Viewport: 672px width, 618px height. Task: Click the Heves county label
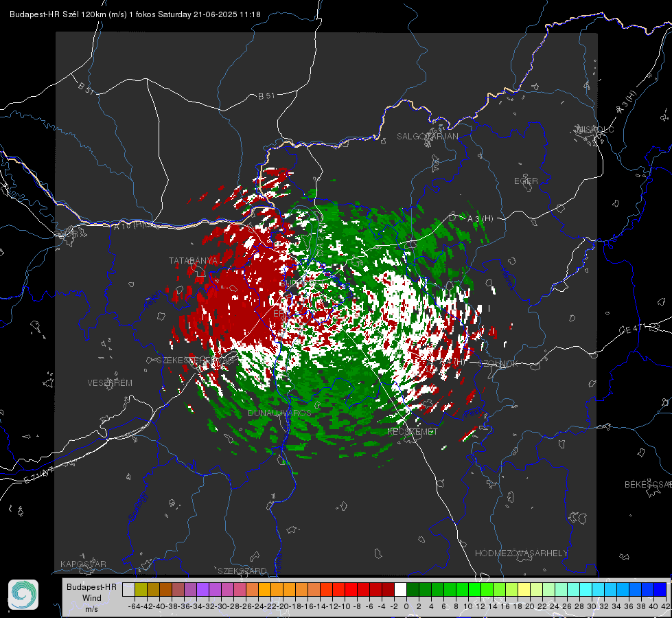[507, 278]
